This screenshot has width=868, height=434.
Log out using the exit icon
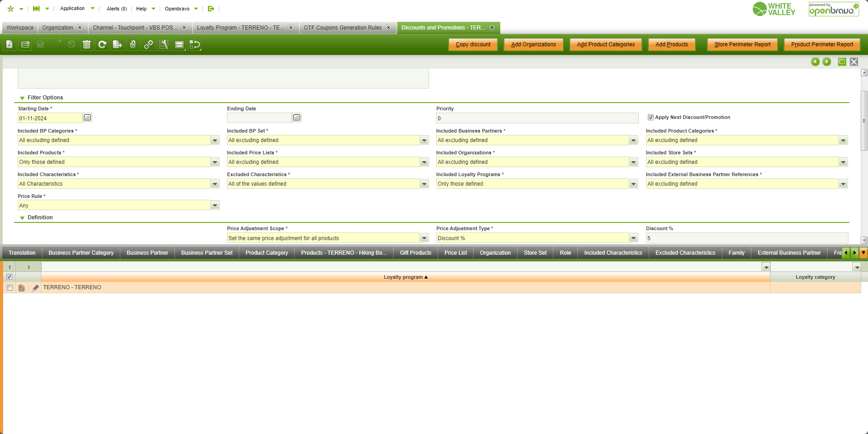pos(211,9)
